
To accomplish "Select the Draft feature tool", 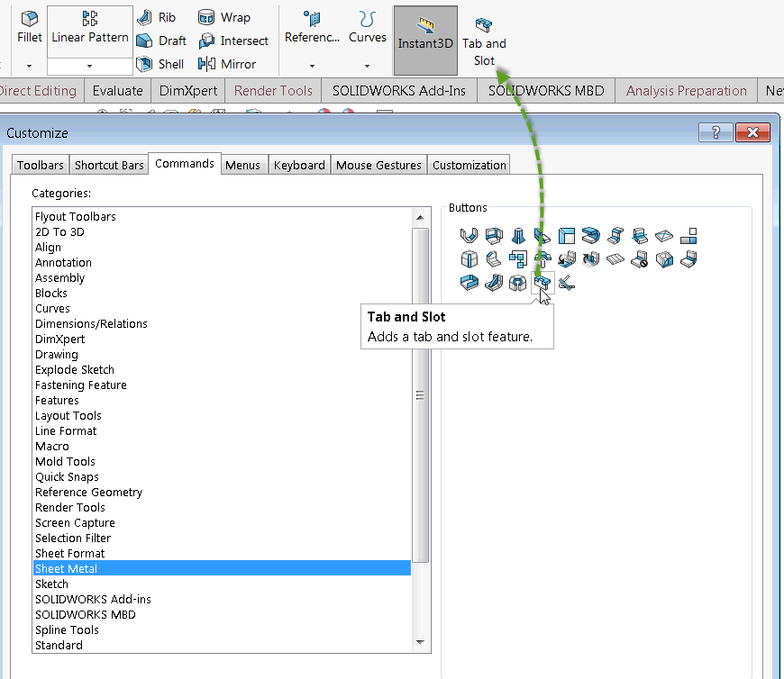I will coord(161,41).
